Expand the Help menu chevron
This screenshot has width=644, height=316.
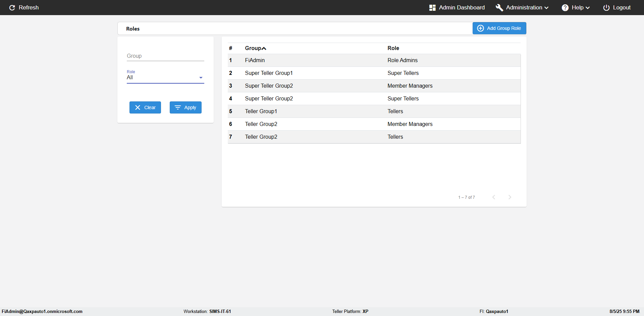(588, 8)
